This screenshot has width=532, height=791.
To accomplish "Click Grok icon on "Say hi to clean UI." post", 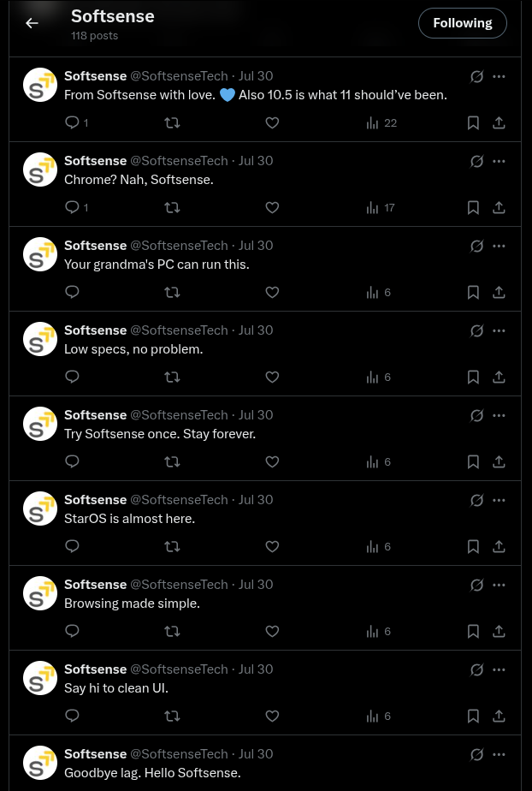I will coord(477,669).
